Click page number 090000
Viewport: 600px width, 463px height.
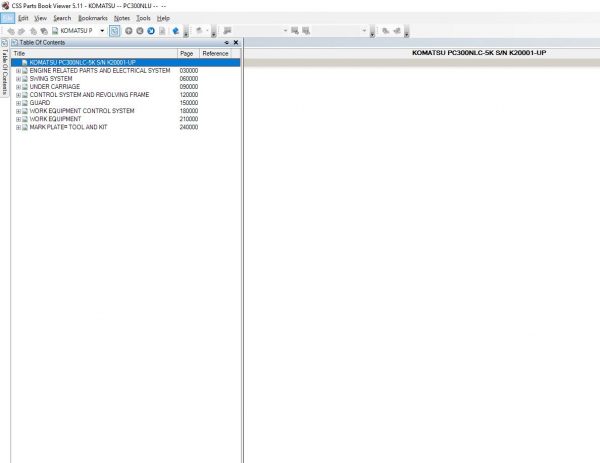(189, 87)
